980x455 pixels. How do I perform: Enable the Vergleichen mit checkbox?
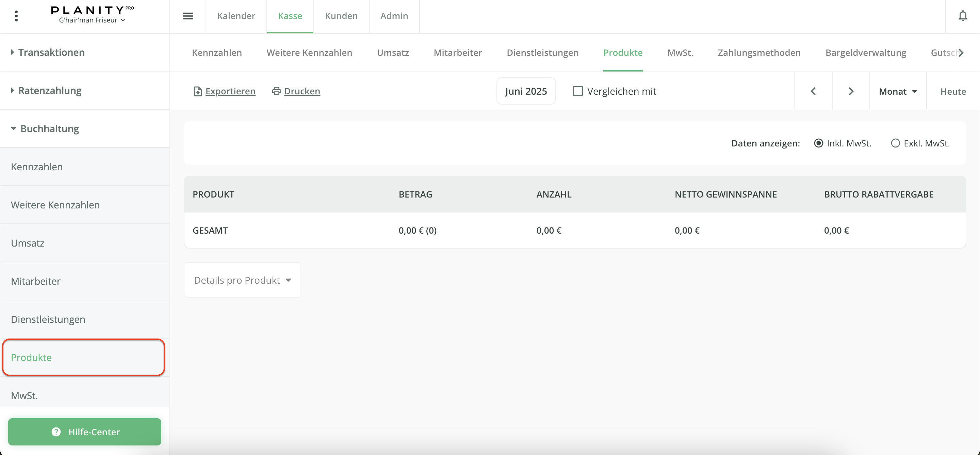coord(577,91)
